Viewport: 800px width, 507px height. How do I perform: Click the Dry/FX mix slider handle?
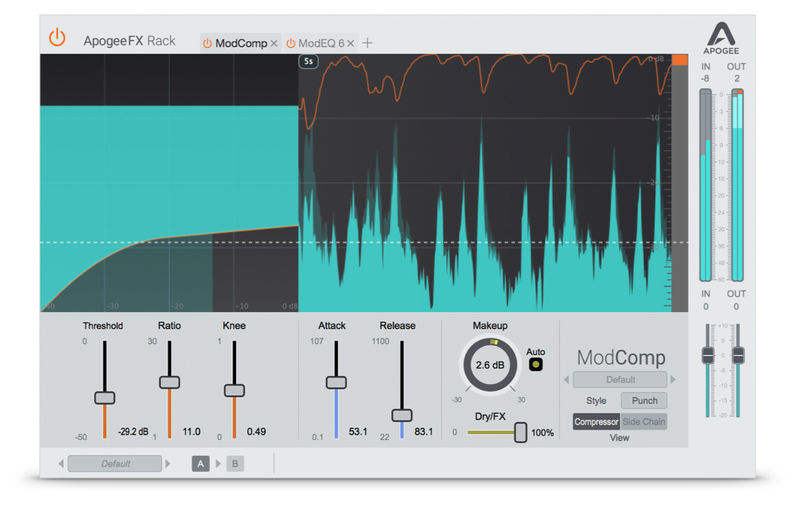point(520,433)
